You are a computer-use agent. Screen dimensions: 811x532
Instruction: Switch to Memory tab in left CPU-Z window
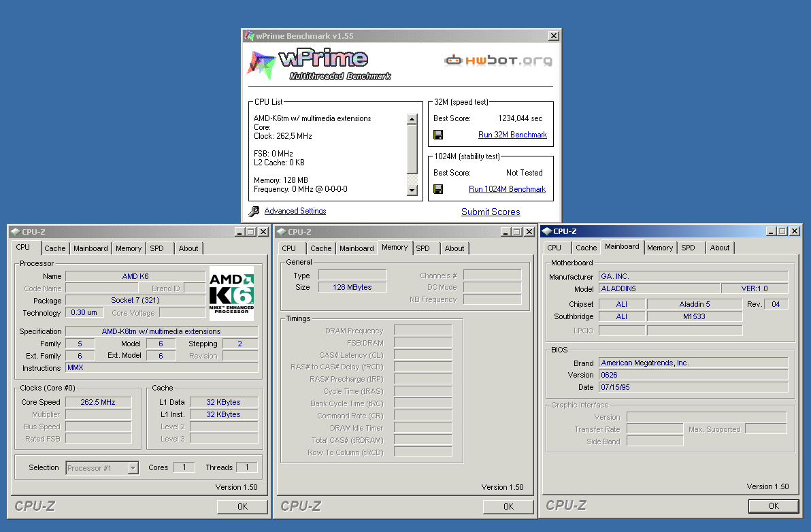pos(129,248)
